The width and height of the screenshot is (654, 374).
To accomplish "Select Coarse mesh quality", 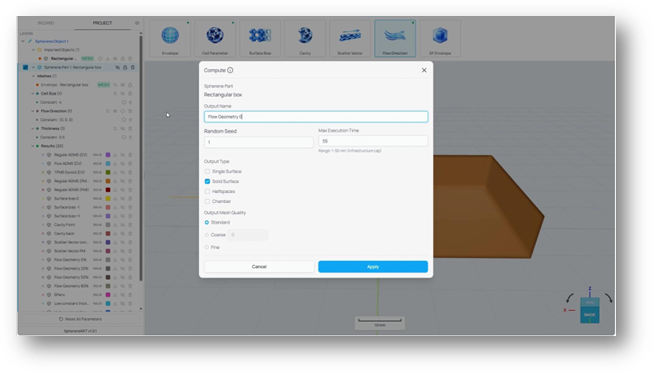I will pos(207,235).
